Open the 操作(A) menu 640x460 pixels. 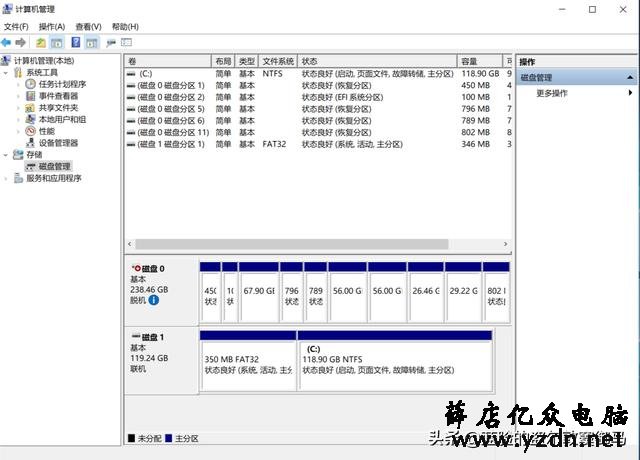(52, 27)
